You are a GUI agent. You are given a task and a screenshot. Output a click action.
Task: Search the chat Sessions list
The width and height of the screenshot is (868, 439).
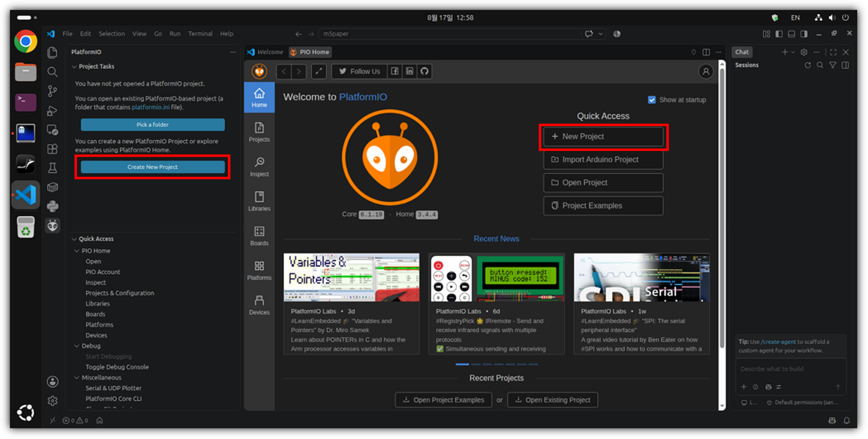(x=820, y=65)
